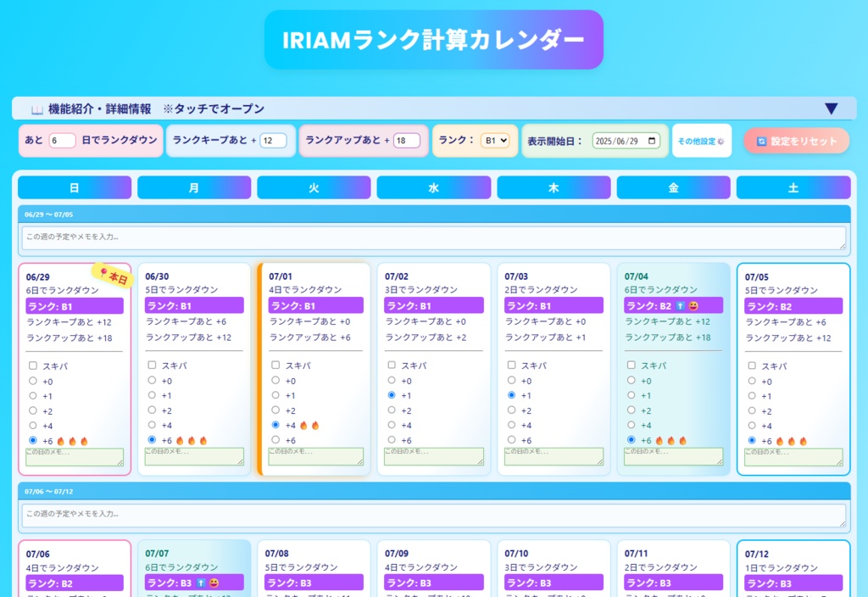
Task: Click the rank-up arrow icon on 07/04
Action: tap(681, 305)
